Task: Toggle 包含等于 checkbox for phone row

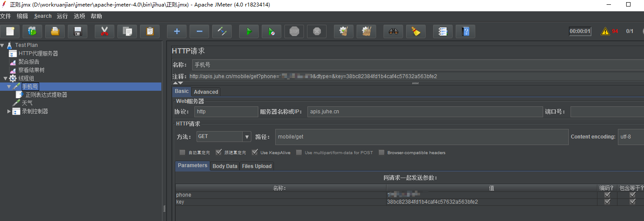Action: tap(633, 195)
